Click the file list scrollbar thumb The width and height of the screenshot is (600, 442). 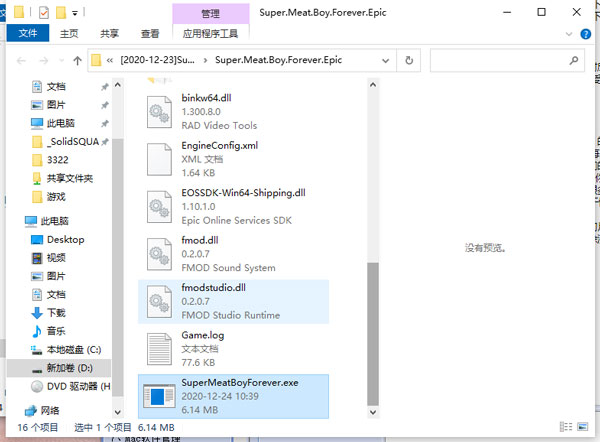373,334
